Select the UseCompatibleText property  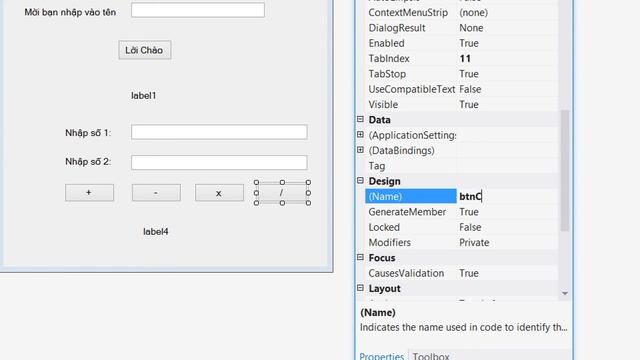point(411,89)
